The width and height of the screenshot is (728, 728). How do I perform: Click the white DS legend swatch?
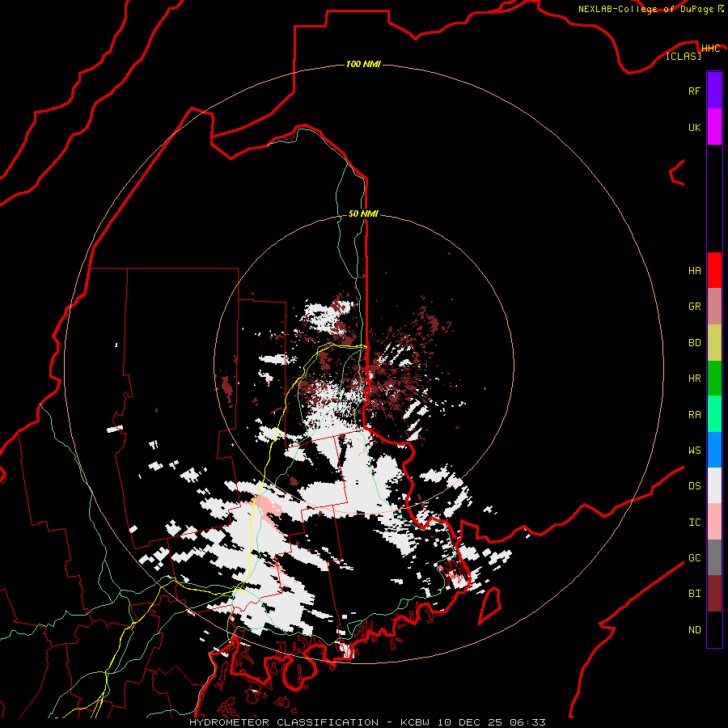point(714,485)
